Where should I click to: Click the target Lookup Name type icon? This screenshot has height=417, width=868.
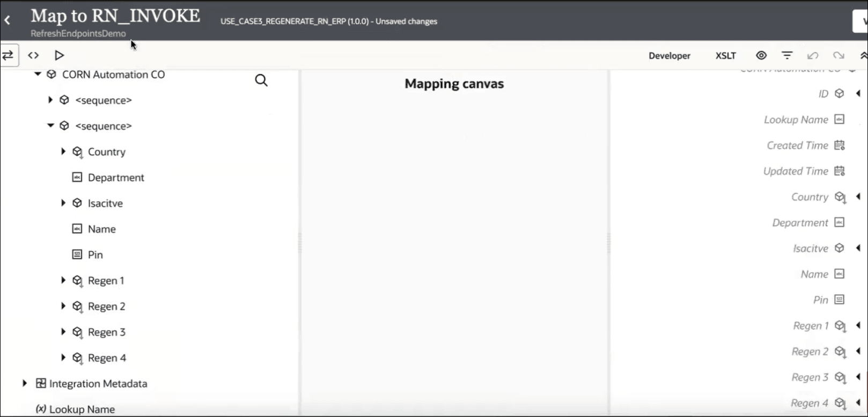[x=840, y=119]
